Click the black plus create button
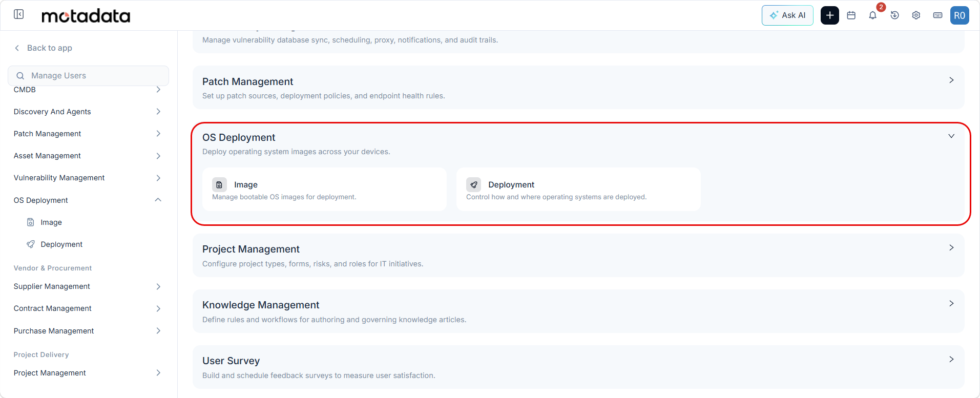Viewport: 980px width, 398px height. 830,15
